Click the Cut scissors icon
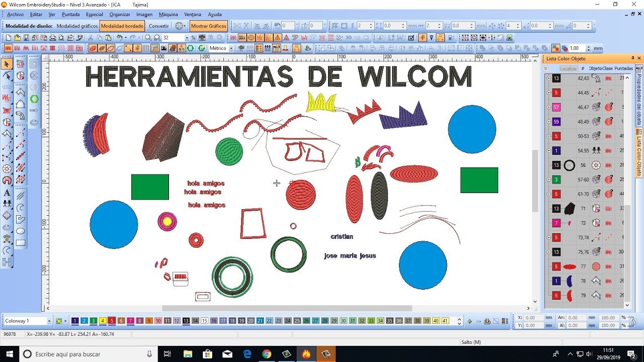 point(91,38)
